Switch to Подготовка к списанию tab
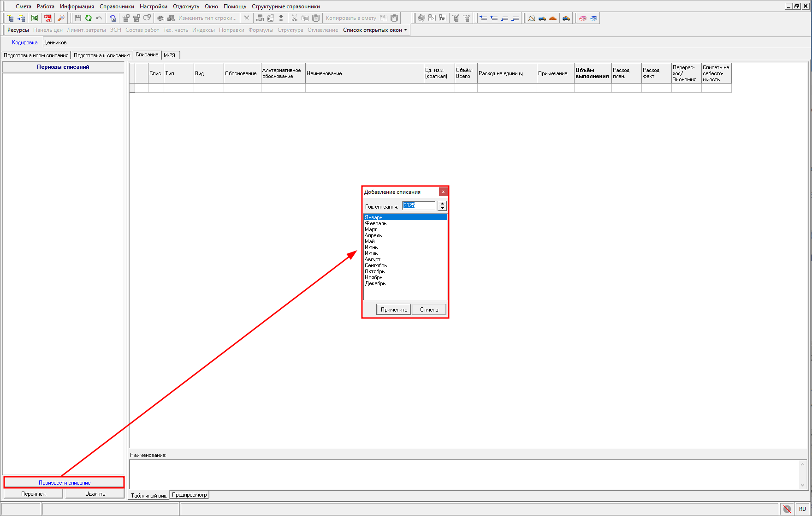The height and width of the screenshot is (516, 812). point(102,55)
